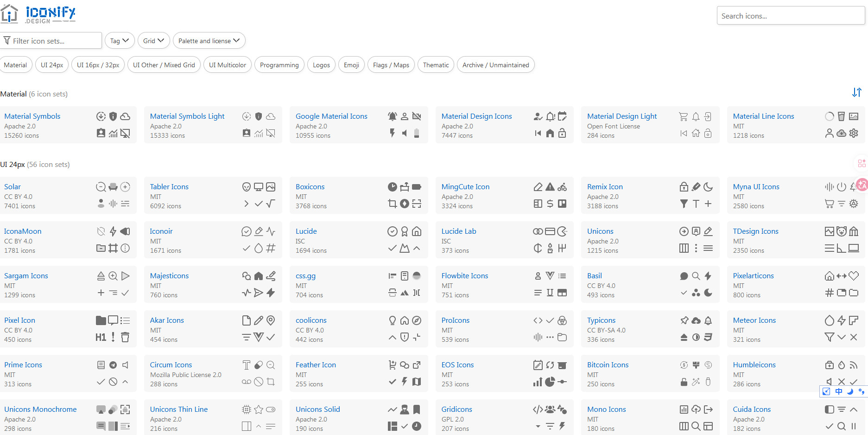Open the Tabler Icons set link
The width and height of the screenshot is (868, 435).
click(x=169, y=187)
